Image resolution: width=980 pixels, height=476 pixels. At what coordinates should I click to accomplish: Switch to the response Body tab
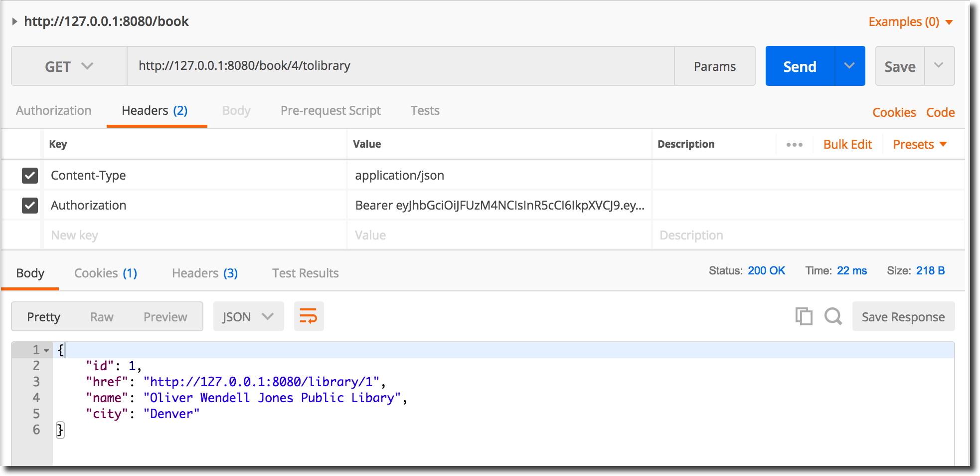(x=30, y=273)
